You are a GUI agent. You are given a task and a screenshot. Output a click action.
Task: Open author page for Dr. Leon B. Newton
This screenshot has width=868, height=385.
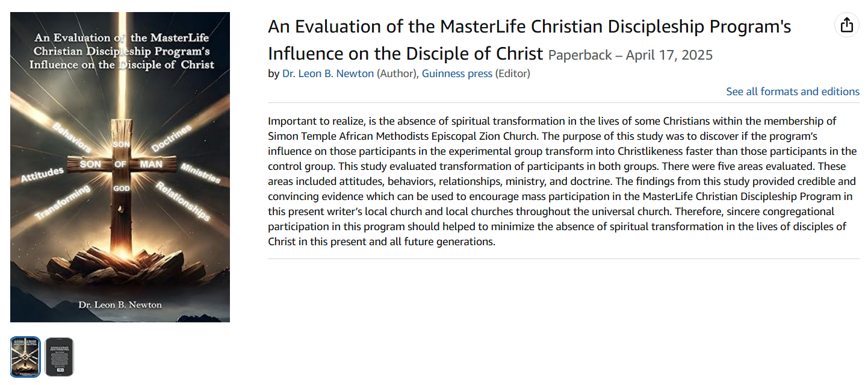[x=328, y=74]
